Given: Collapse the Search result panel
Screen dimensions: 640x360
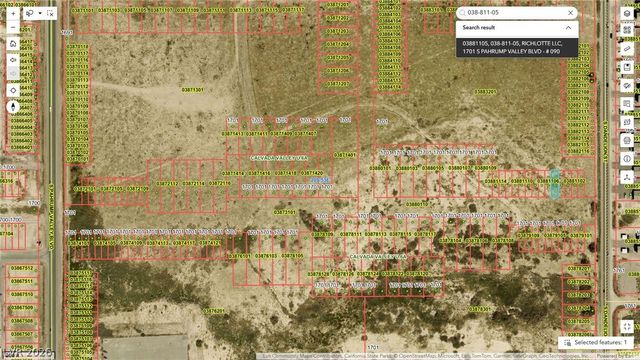Looking at the screenshot, I should 568,28.
